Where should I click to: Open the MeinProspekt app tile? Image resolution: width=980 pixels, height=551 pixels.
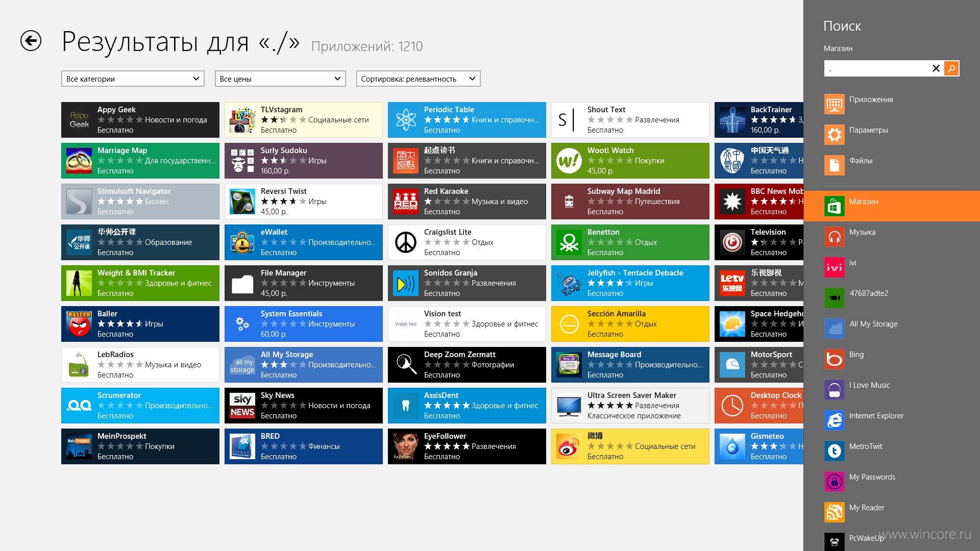140,446
